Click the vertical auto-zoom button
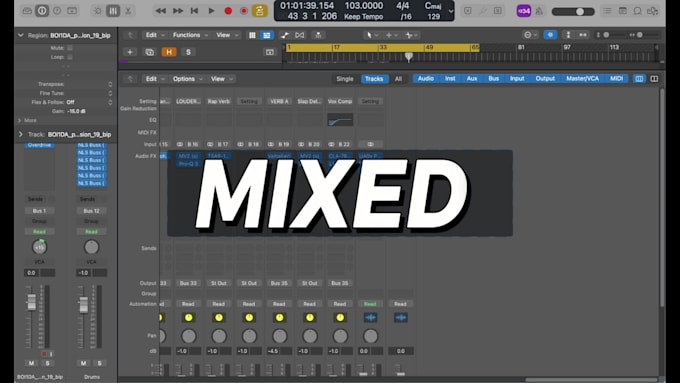 tap(568, 35)
